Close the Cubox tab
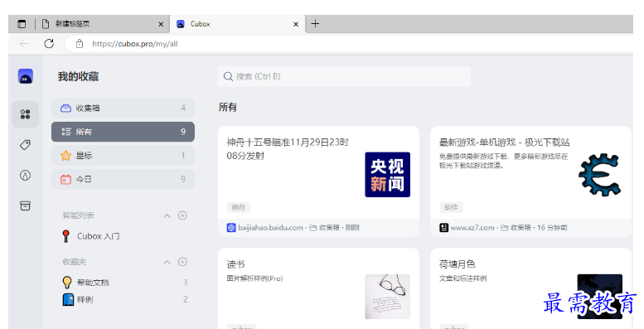The height and width of the screenshot is (329, 644). click(296, 24)
